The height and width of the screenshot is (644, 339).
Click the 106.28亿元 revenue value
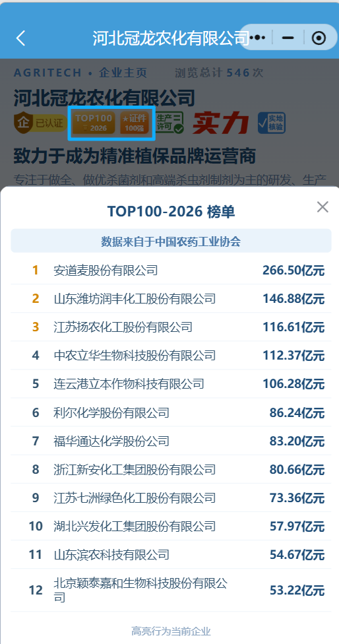tap(293, 385)
